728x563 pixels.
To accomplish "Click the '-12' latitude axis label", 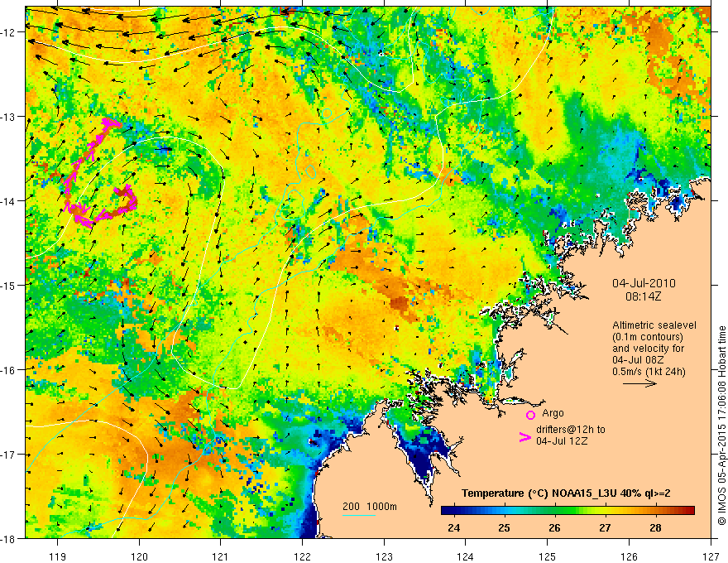I will (x=8, y=32).
